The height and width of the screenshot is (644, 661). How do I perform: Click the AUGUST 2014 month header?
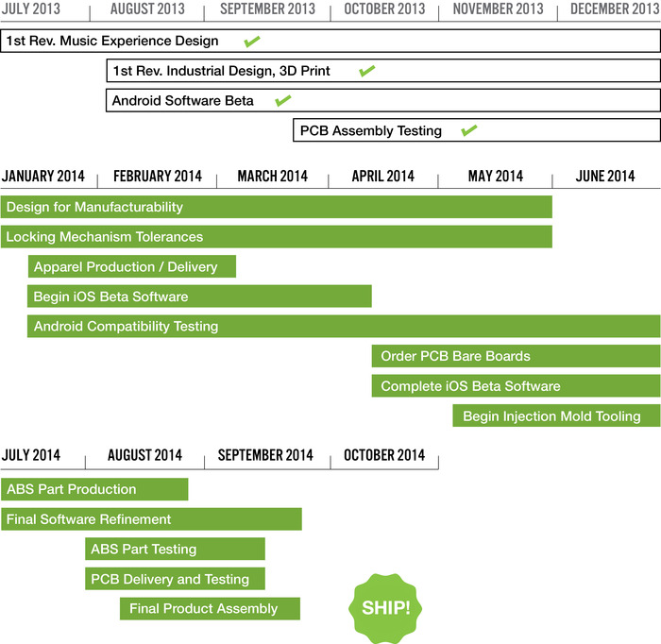coord(145,455)
